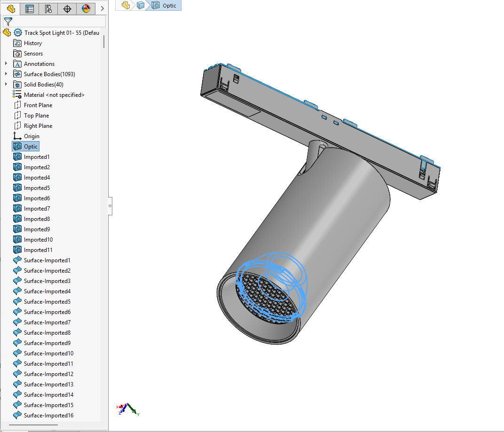Viewport: 504px width, 432px height.
Task: Click the Imported1 feature icon
Action: [x=17, y=157]
